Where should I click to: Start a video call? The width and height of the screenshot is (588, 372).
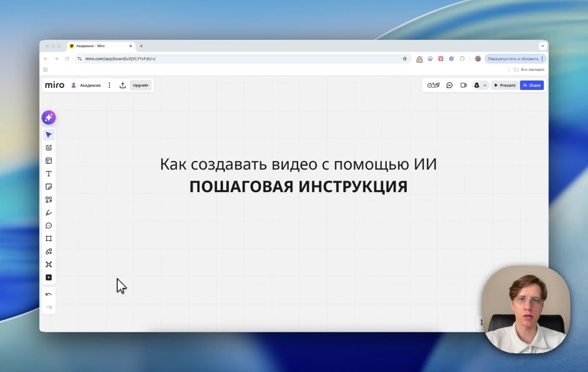coord(463,85)
